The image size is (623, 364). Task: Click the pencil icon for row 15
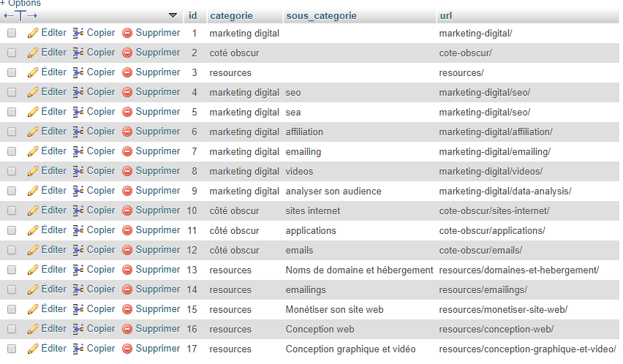pos(33,309)
